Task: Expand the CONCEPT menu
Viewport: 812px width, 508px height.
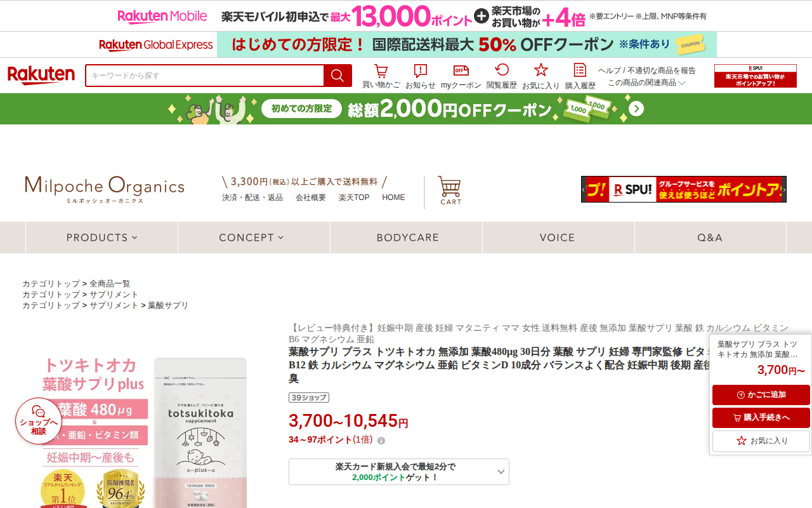Action: 254,237
